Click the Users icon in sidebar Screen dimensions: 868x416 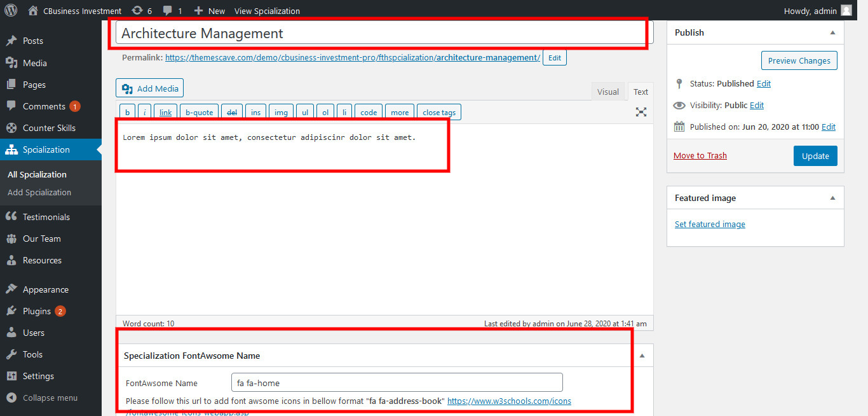(11, 333)
